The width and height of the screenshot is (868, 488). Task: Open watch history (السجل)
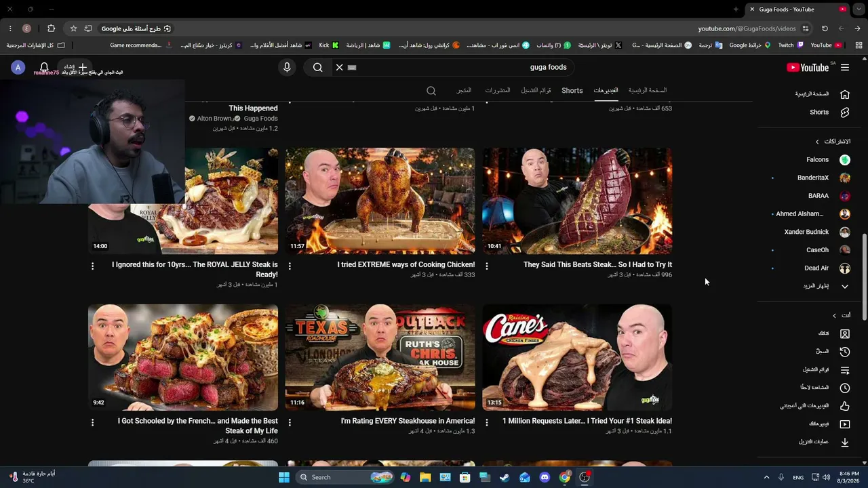822,352
